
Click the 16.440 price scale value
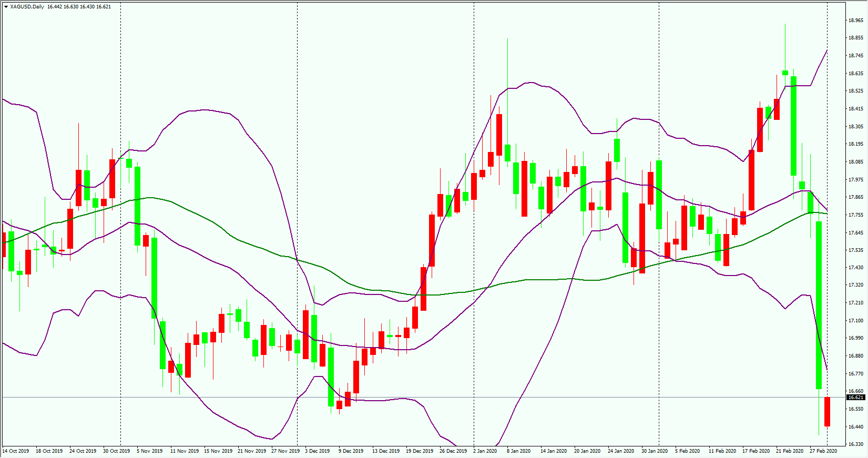pos(856,427)
